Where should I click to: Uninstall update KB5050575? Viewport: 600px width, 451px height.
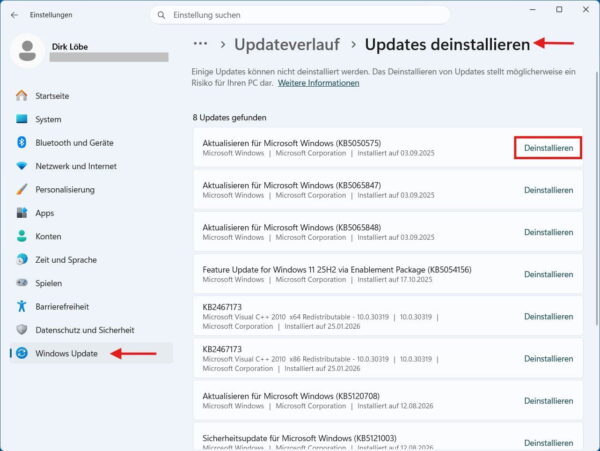click(x=548, y=148)
